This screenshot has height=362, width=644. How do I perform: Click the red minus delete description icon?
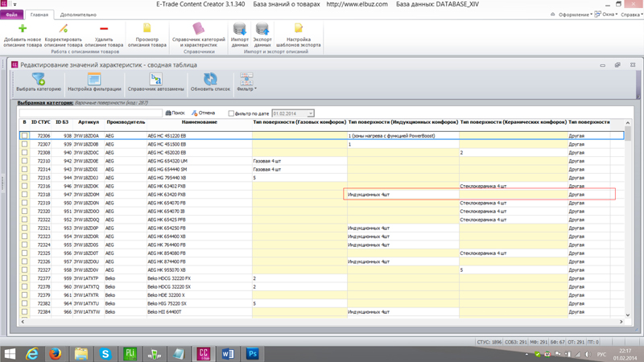pos(104,28)
